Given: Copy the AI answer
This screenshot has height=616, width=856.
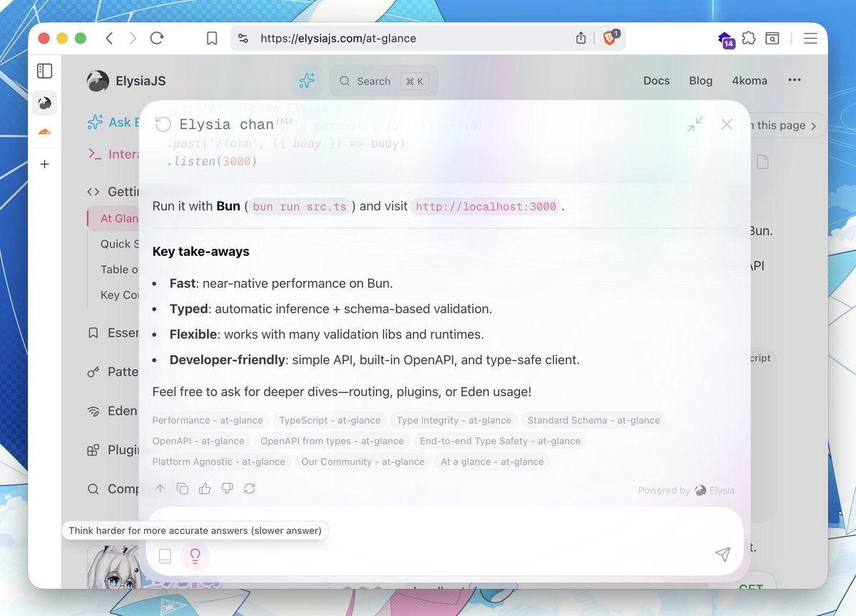Looking at the screenshot, I should pyautogui.click(x=183, y=488).
